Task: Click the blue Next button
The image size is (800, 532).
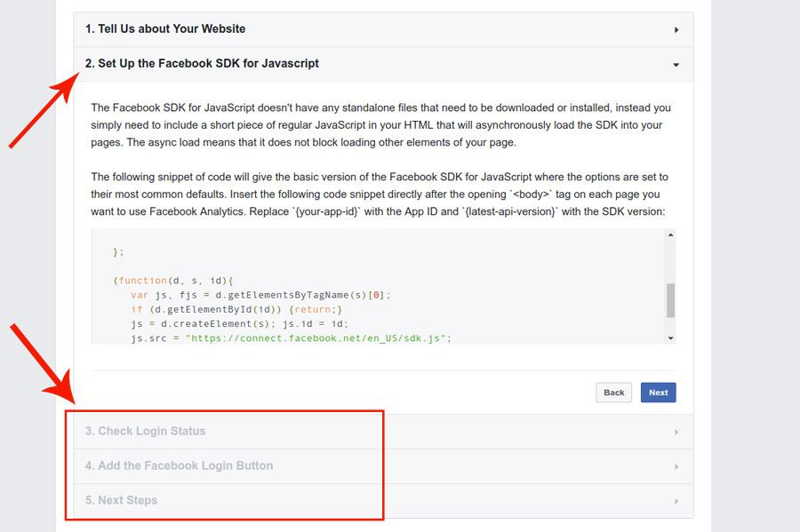Action: tap(658, 393)
